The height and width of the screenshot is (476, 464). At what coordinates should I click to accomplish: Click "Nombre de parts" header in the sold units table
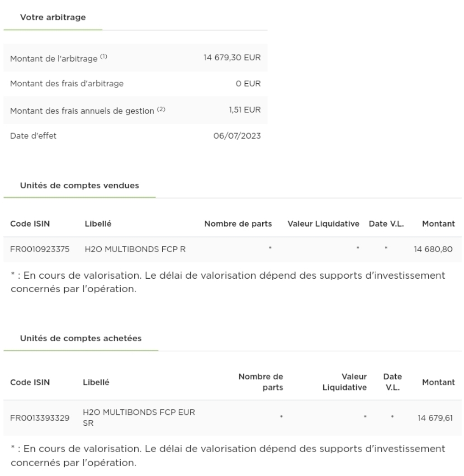tap(238, 224)
